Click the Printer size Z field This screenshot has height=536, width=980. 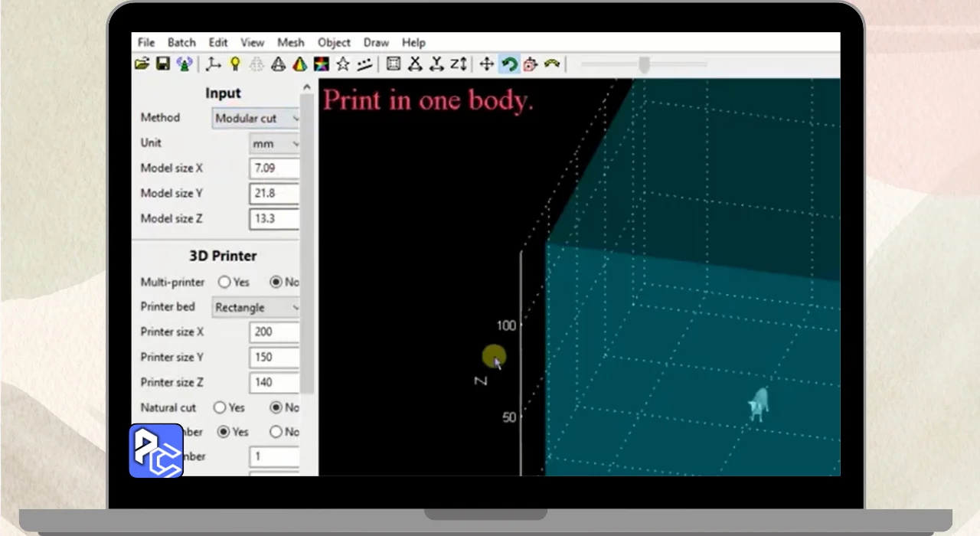[x=274, y=383]
